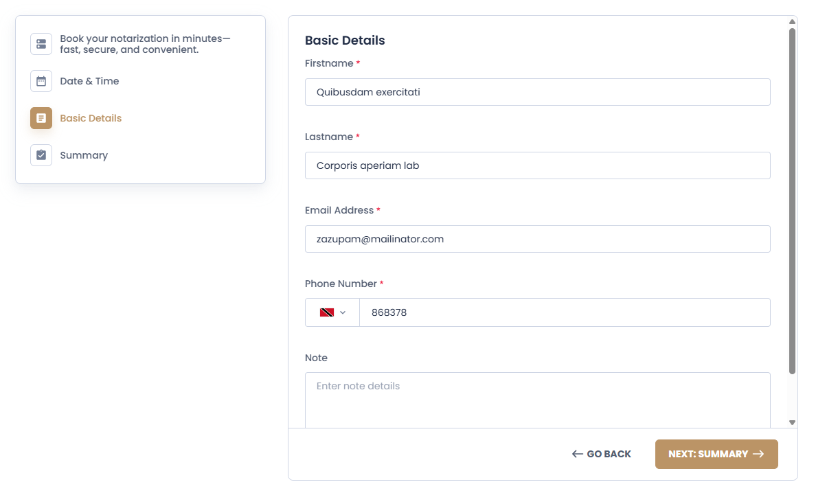The image size is (827, 504).
Task: Go to the Date & Time step
Action: [89, 81]
